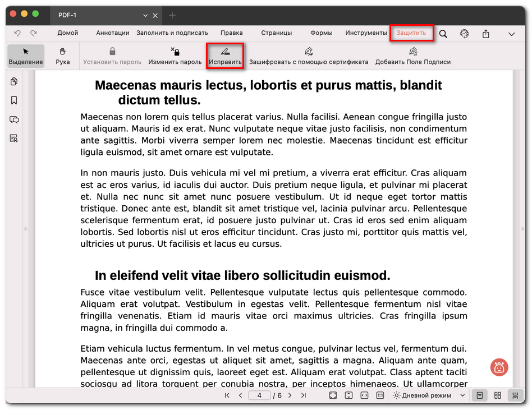
Task: Select the Рука hand tool
Action: click(x=62, y=56)
